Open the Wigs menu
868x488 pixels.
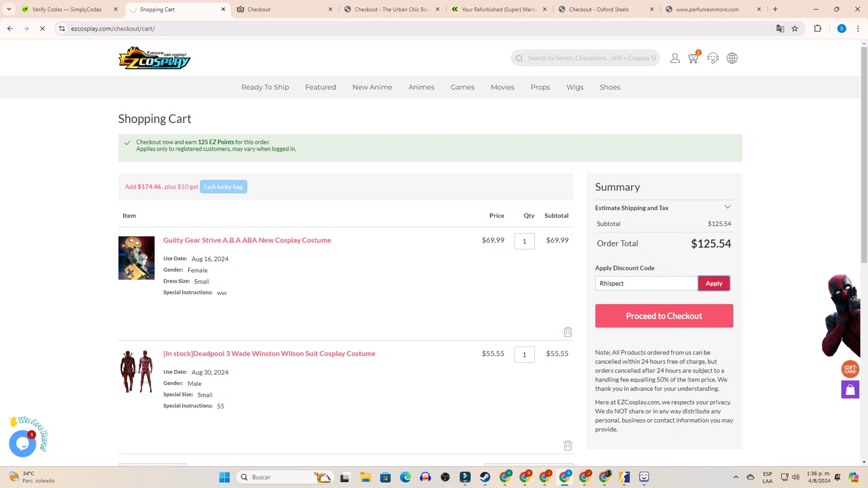click(x=575, y=87)
